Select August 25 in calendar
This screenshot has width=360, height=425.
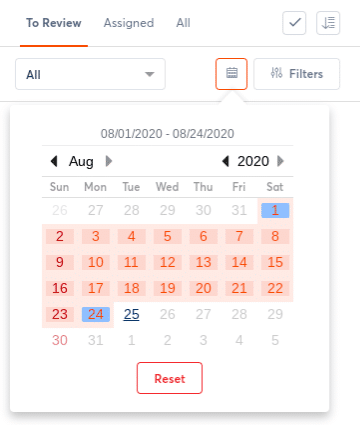(x=131, y=314)
